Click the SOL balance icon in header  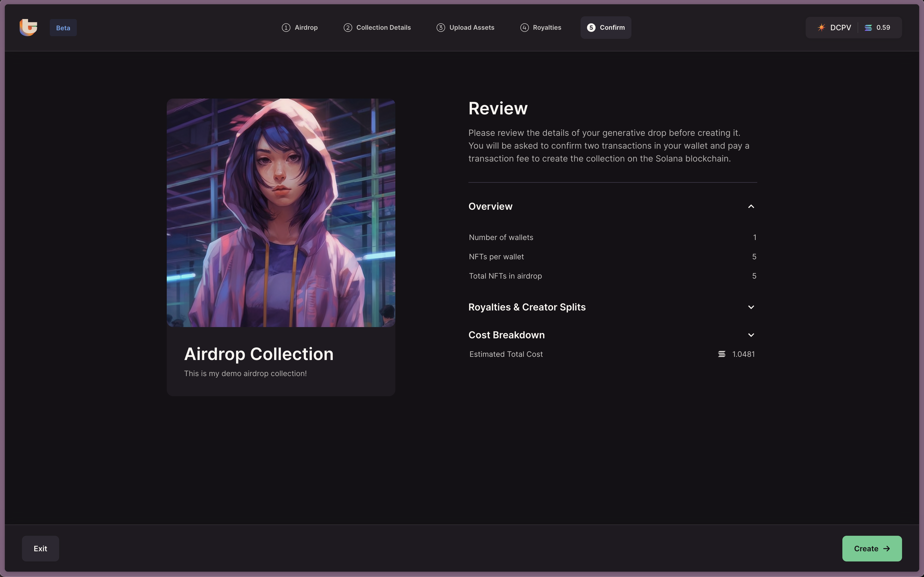(868, 28)
